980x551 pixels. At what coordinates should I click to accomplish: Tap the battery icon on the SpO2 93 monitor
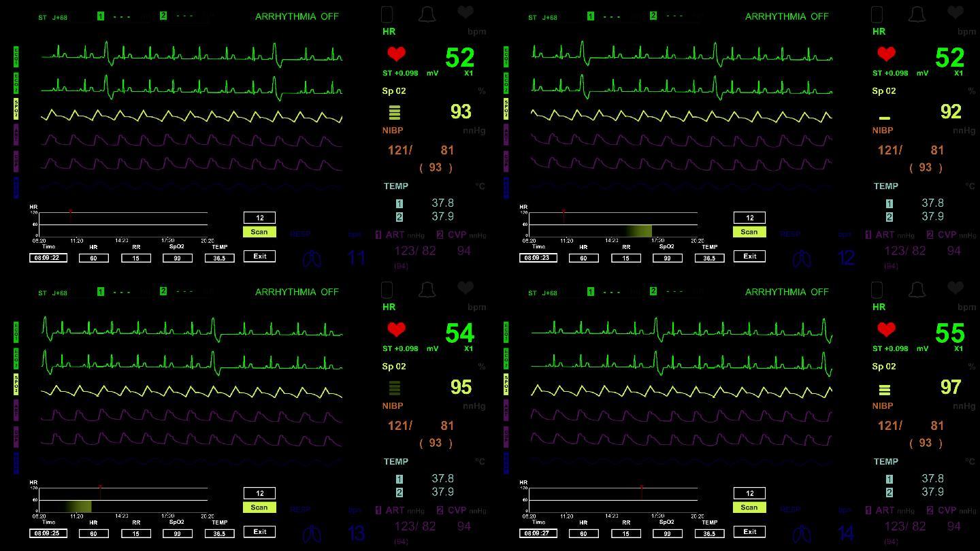387,14
